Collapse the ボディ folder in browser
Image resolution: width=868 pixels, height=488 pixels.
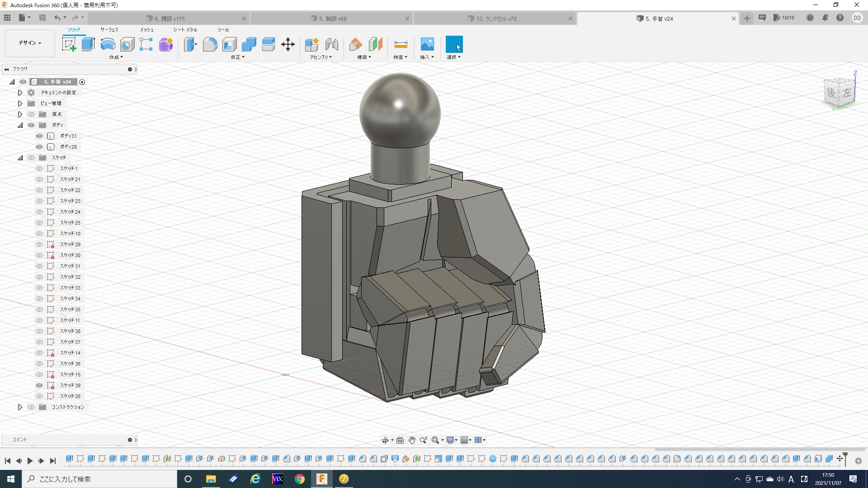(x=20, y=125)
